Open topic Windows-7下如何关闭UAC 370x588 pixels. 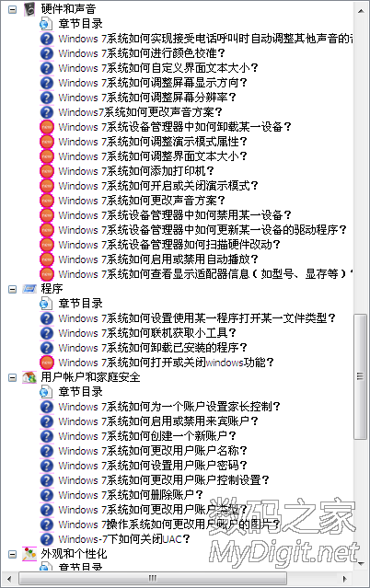coord(124,539)
